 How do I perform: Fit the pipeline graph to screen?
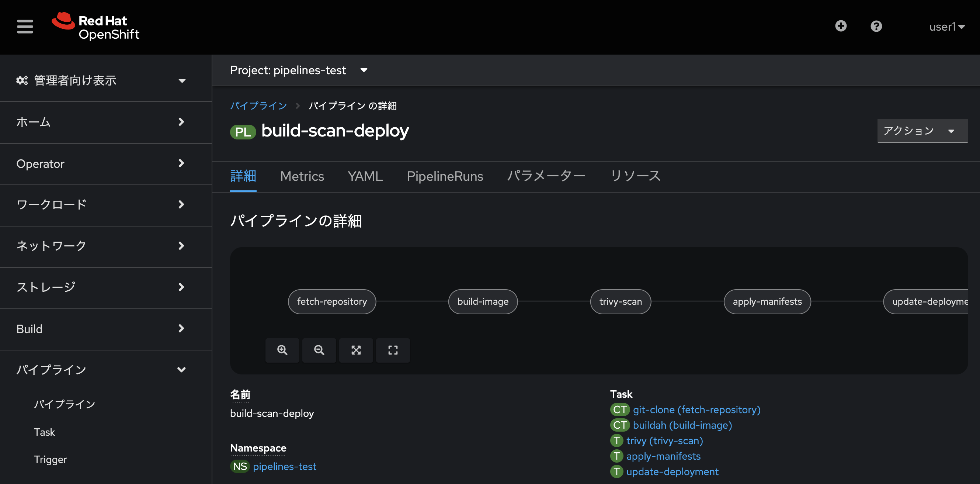click(x=356, y=350)
